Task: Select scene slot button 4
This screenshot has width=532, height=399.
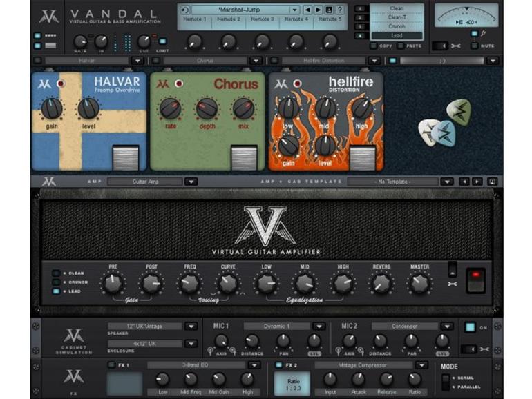Action: (x=361, y=36)
